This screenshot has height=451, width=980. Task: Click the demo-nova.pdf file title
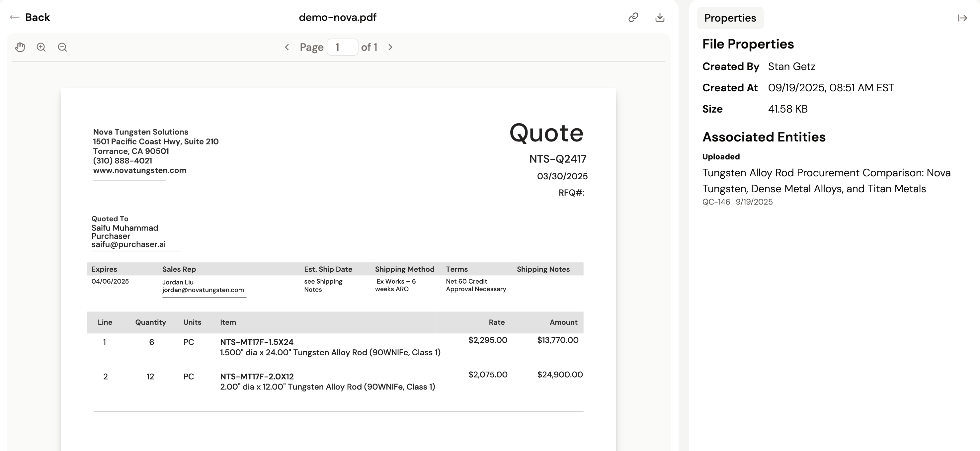pos(337,18)
